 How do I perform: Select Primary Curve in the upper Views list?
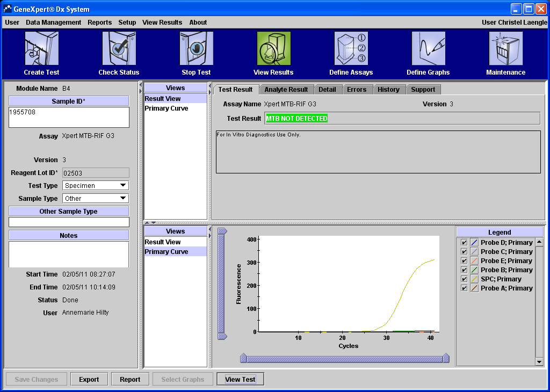167,108
